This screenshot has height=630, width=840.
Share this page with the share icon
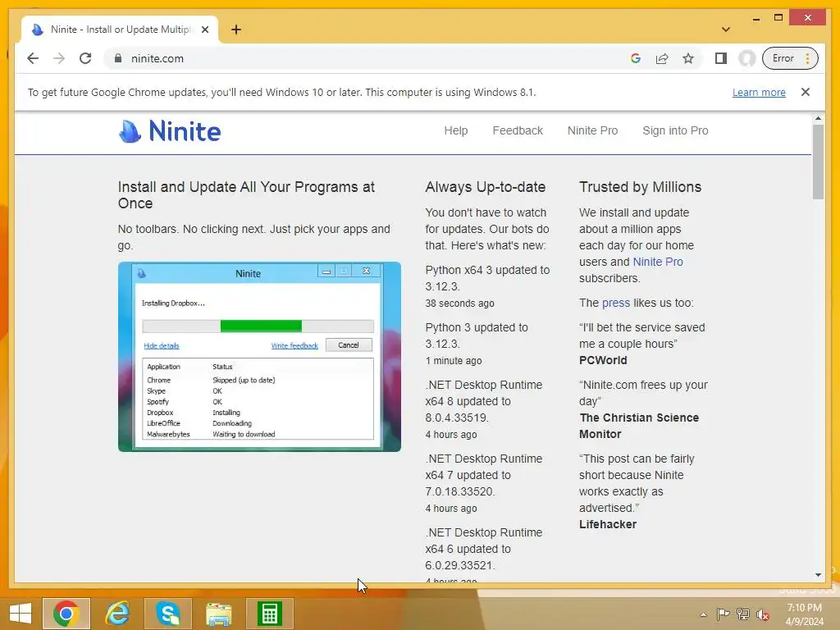tap(662, 58)
